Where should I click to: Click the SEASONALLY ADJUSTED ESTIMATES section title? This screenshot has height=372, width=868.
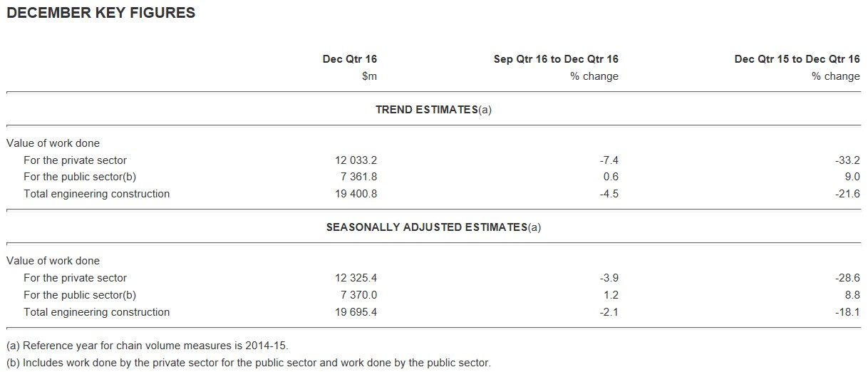433,227
